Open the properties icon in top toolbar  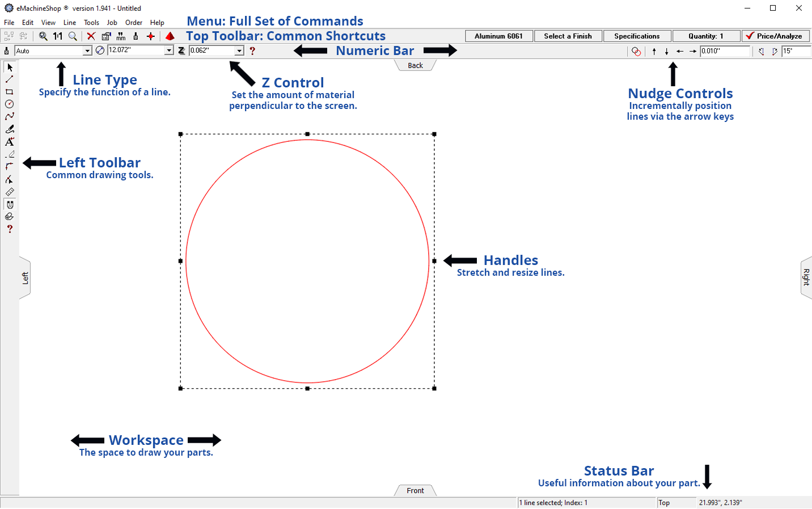(x=106, y=36)
